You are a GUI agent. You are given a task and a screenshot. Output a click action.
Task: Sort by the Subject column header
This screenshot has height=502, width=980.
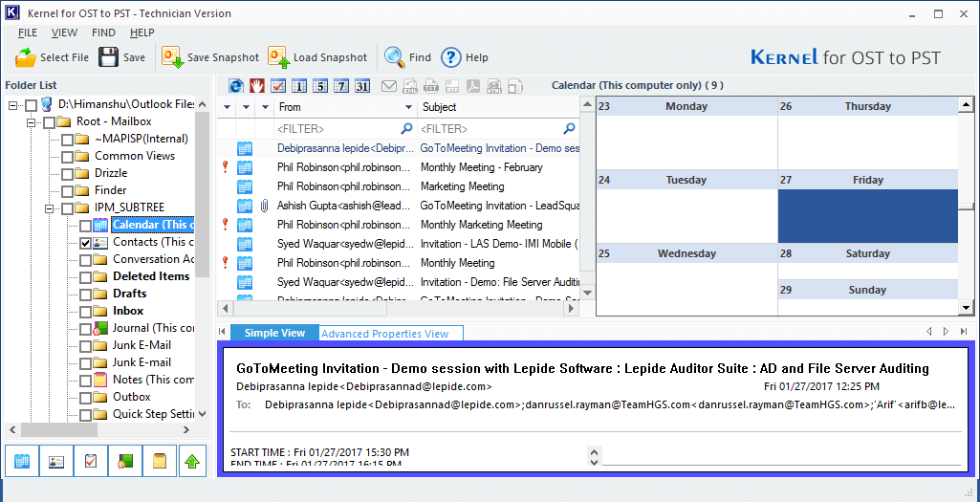pyautogui.click(x=498, y=107)
